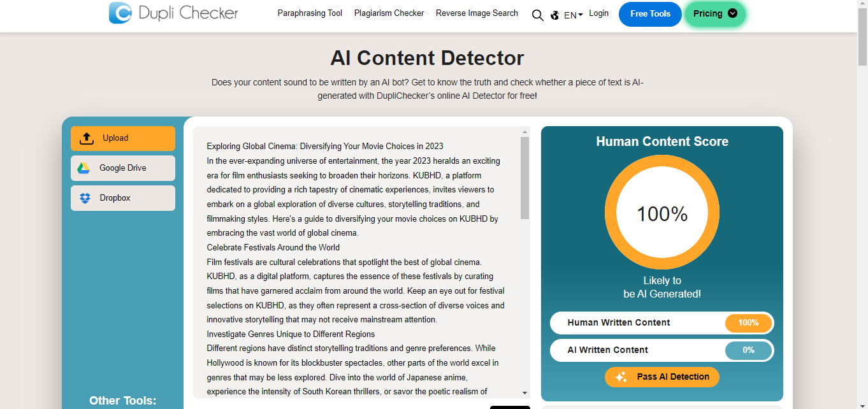Click 'Investigate Genres Unique to Different Regions' line

[291, 334]
